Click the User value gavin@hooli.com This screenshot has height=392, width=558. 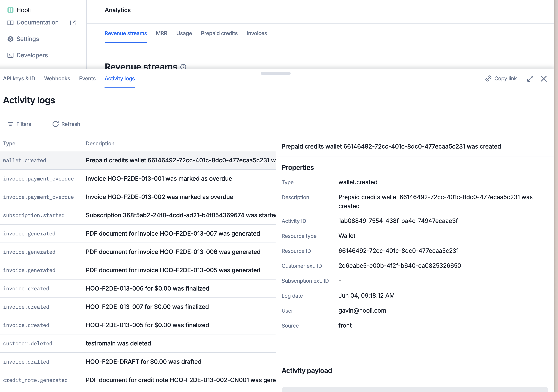point(362,311)
